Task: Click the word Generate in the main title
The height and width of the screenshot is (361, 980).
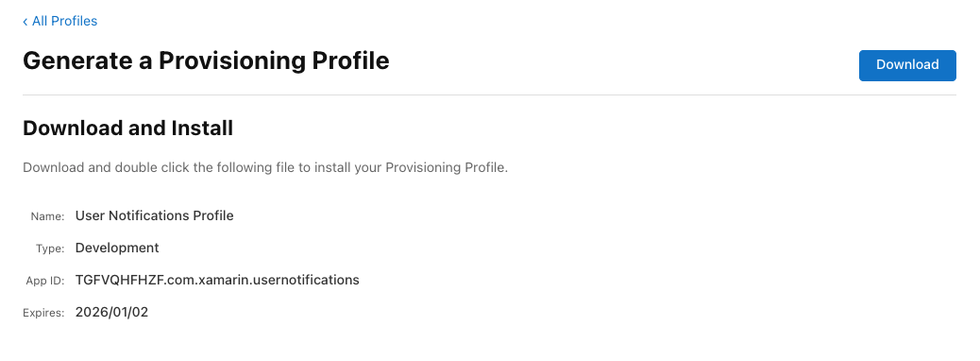Action: [83, 61]
